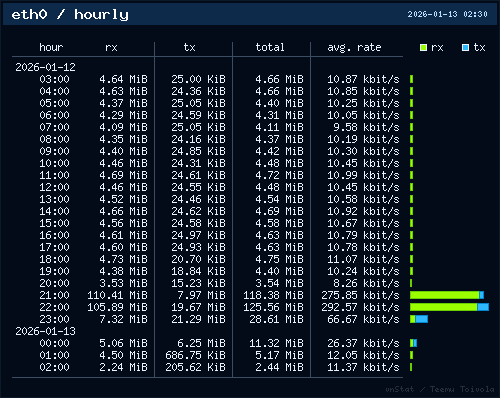This screenshot has height=398, width=500.
Task: Click the 12:00 hour label
Action: 54,187
